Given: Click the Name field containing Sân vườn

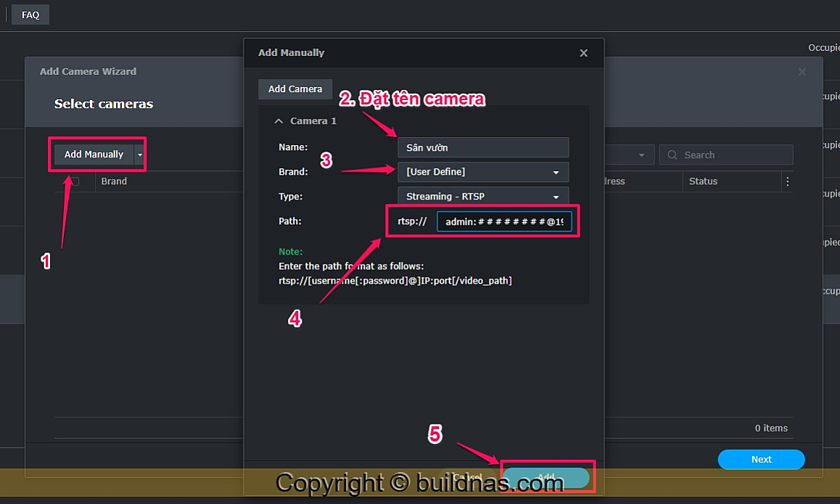Looking at the screenshot, I should click(x=483, y=147).
